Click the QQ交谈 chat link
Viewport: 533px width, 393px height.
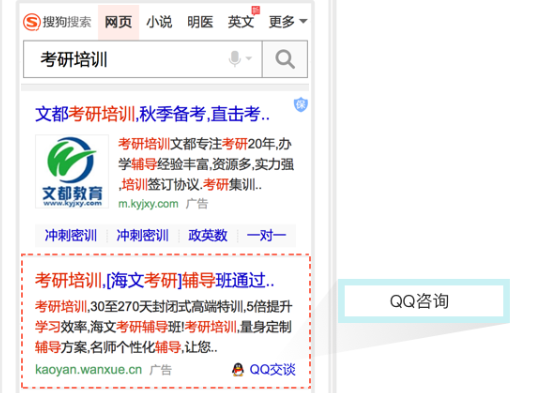pyautogui.click(x=272, y=370)
